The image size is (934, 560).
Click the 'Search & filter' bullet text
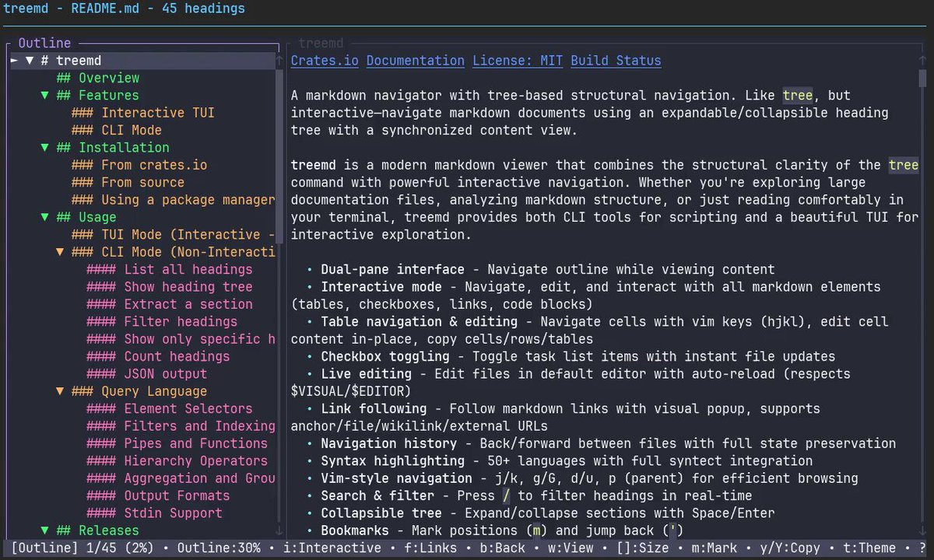point(378,495)
